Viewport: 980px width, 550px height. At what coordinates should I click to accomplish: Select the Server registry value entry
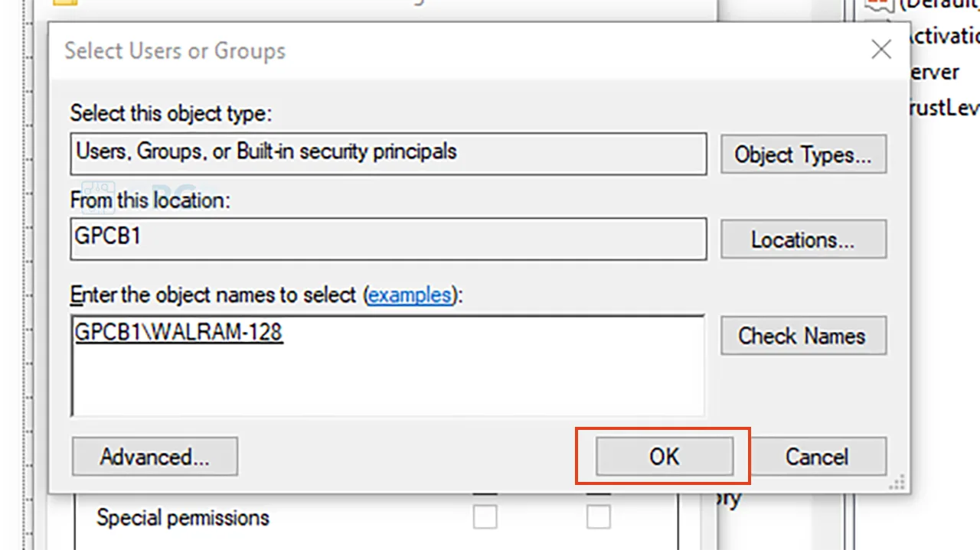(x=932, y=72)
